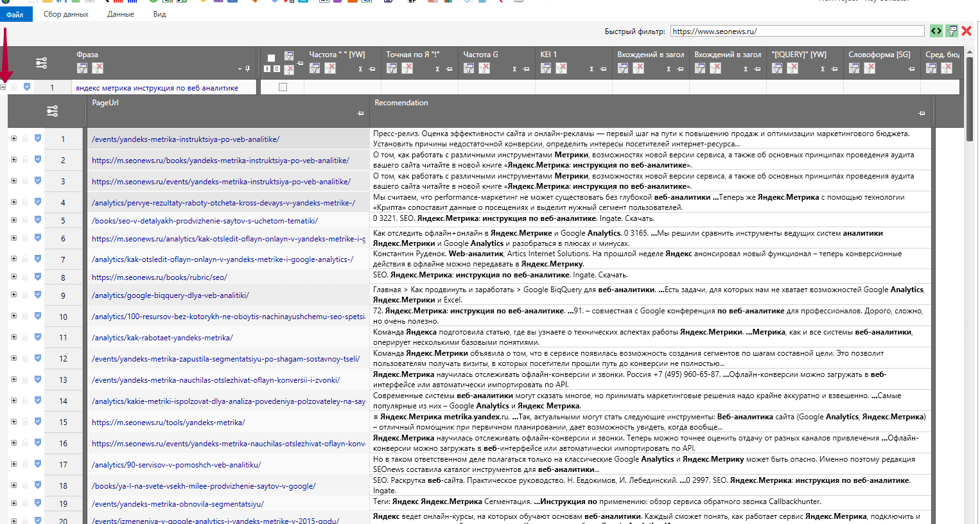Open m.seonews.ru/tools/yandeks-metrika/ link
This screenshot has width=980, height=524.
pos(168,423)
